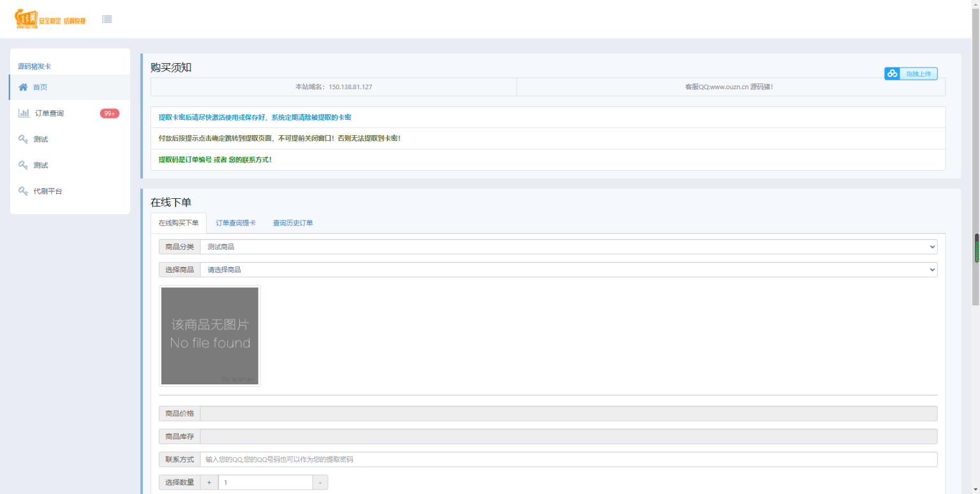Click the 选择数量 quantity number field
Image resolution: width=980 pixels, height=494 pixels.
tap(265, 483)
